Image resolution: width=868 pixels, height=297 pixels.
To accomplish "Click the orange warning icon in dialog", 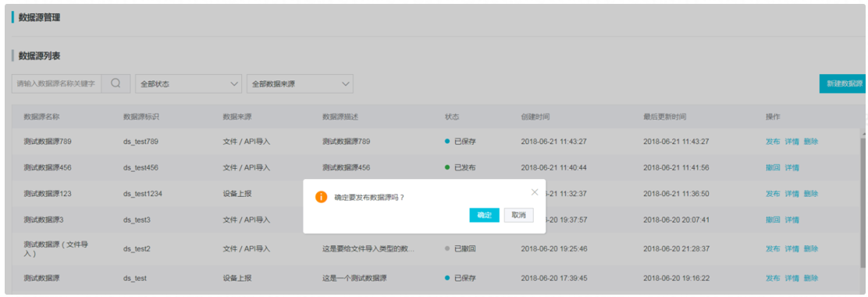I will 321,197.
